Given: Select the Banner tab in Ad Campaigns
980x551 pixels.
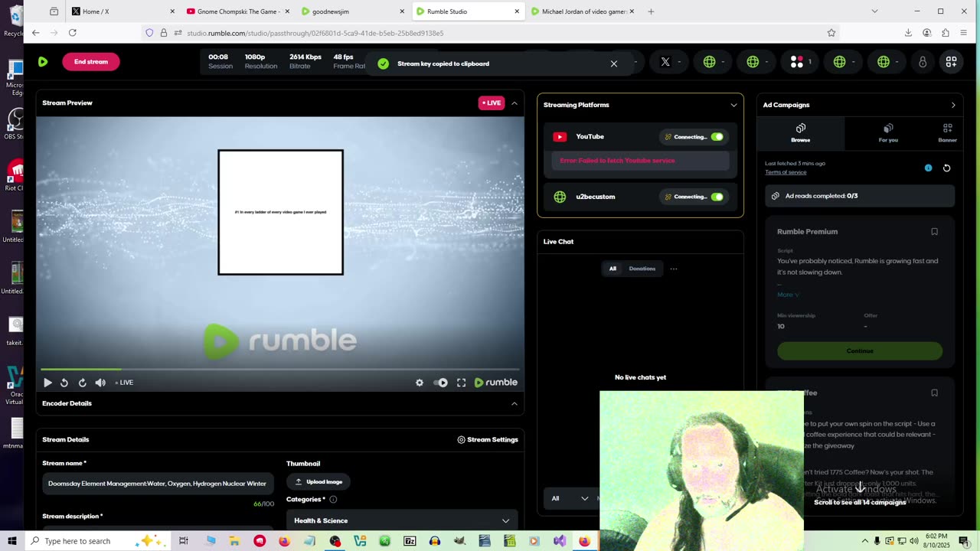Looking at the screenshot, I should pyautogui.click(x=948, y=133).
